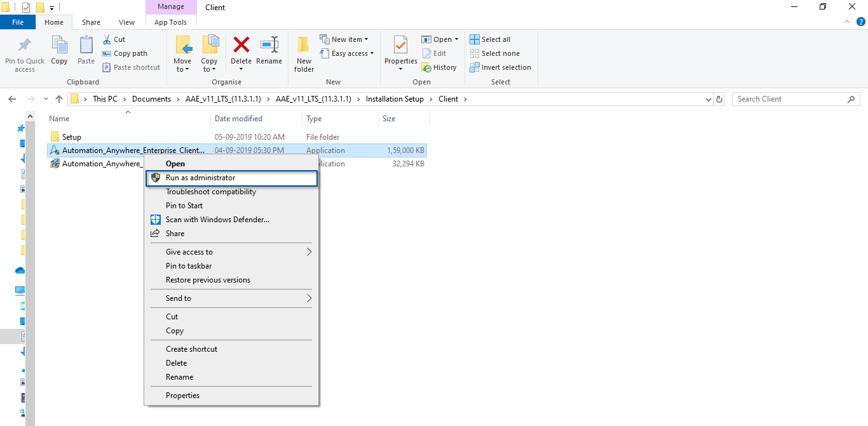Choose Troubleshoot compatibility from context menu
The image size is (868, 426).
(x=210, y=192)
